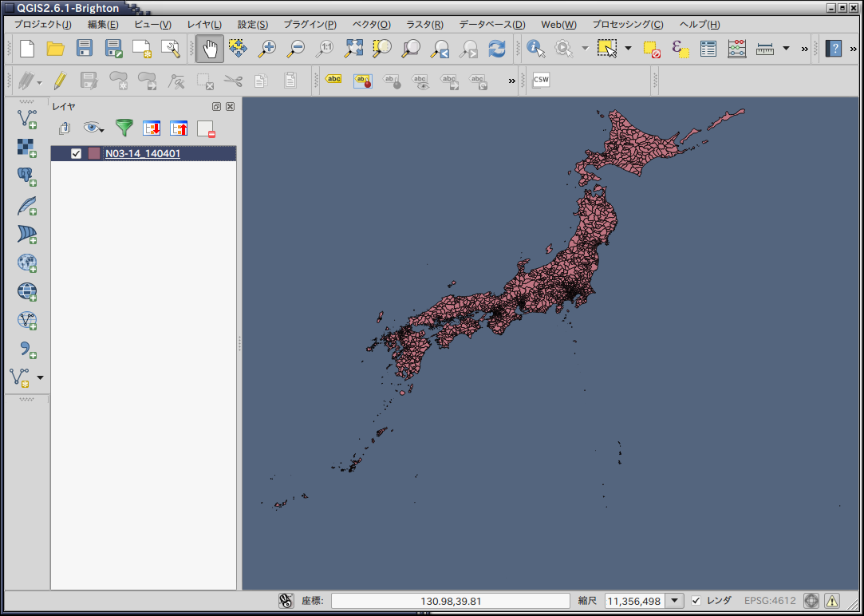864x616 pixels.
Task: Uncheck the レンダ render checkbox
Action: click(x=696, y=601)
